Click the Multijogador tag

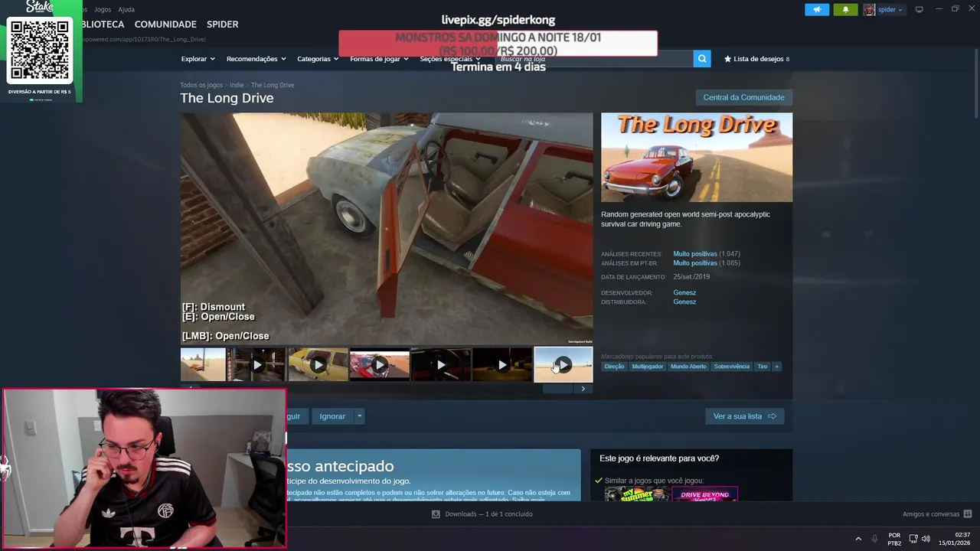[647, 367]
